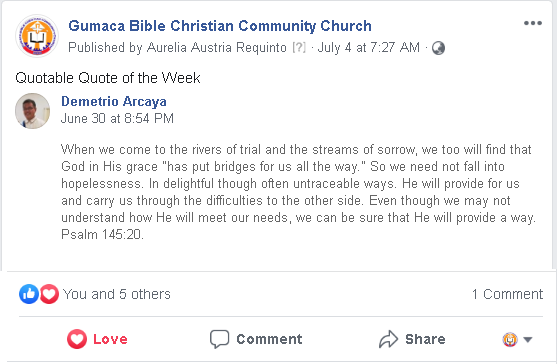Open Demetrio Arcaya's profile name link

click(x=114, y=102)
